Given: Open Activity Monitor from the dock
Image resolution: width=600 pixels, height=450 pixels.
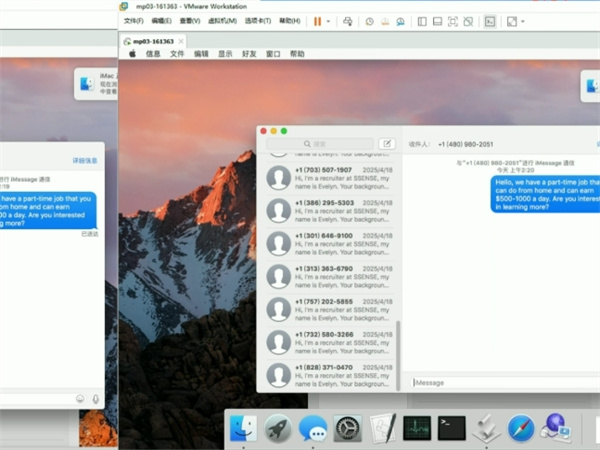Looking at the screenshot, I should pyautogui.click(x=417, y=429).
